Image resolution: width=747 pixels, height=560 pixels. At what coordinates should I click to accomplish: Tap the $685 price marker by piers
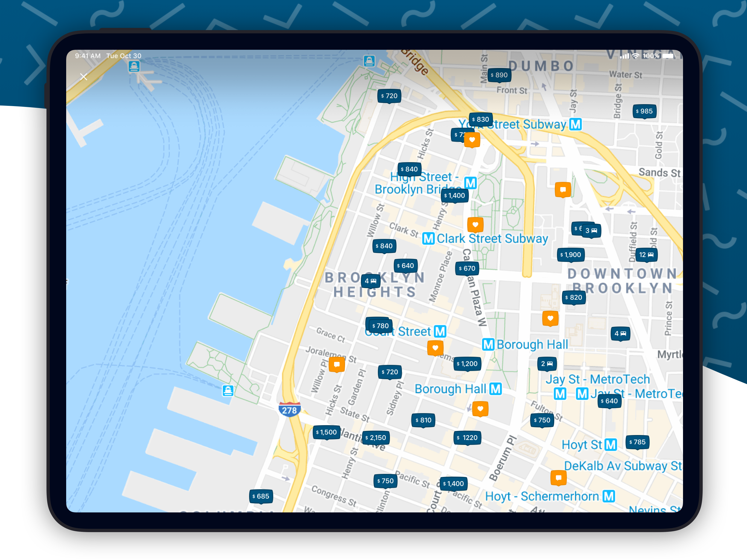261,496
